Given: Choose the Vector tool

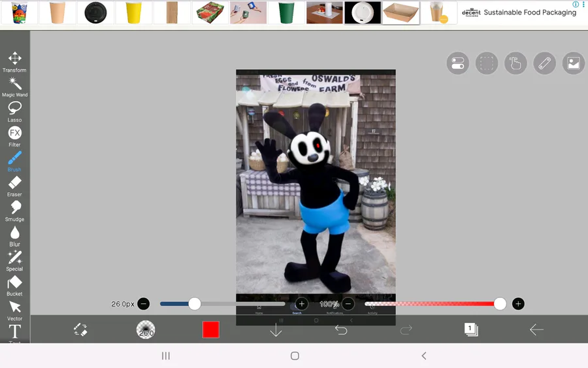Looking at the screenshot, I should tap(14, 310).
